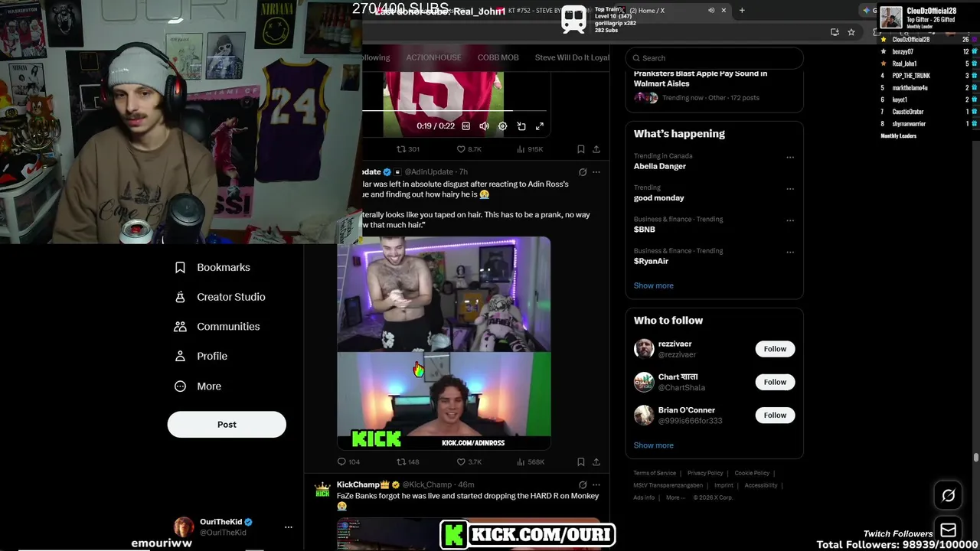Open Grok explain on KickChamp tweet
The width and height of the screenshot is (980, 551).
click(583, 484)
